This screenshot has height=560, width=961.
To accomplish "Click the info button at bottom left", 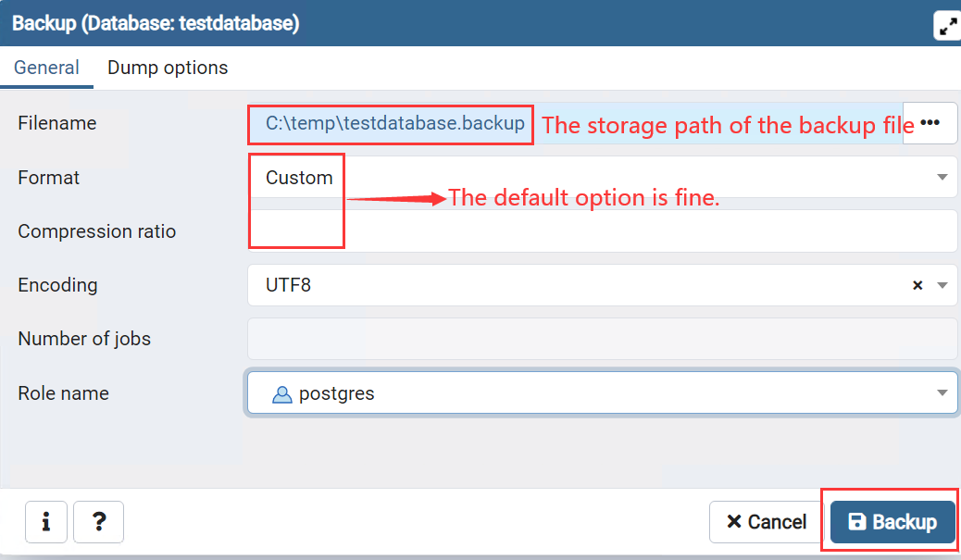I will [45, 522].
